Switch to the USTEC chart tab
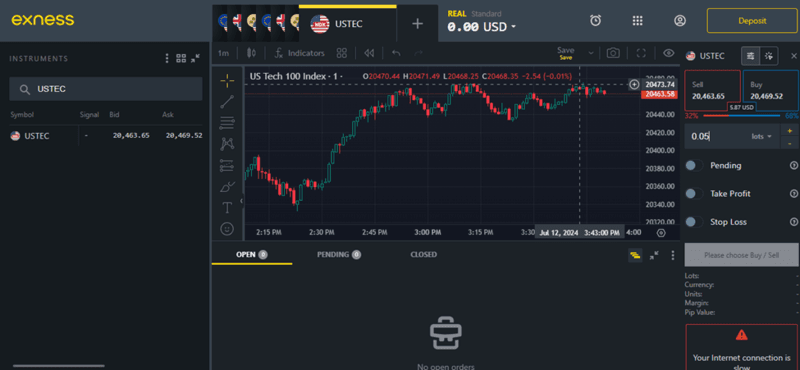 pos(347,24)
